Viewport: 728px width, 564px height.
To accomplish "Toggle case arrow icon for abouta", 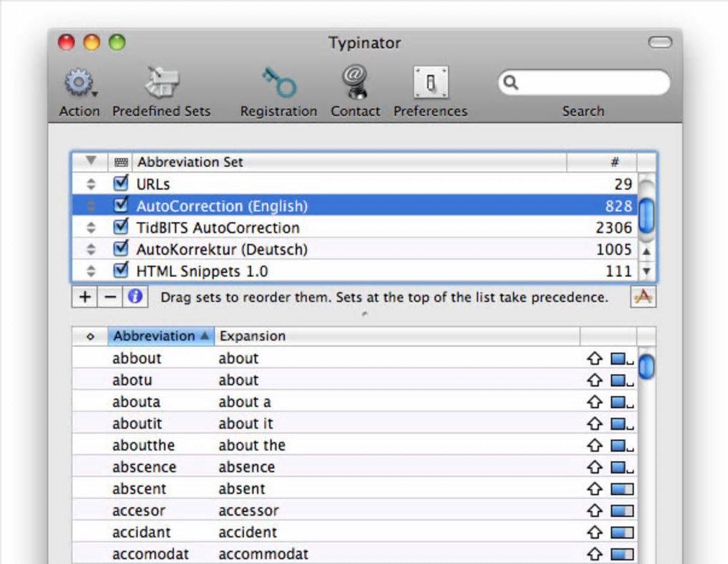I will pyautogui.click(x=595, y=402).
